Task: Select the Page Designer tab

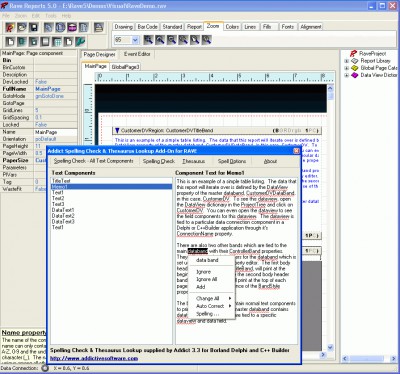Action: tap(99, 54)
